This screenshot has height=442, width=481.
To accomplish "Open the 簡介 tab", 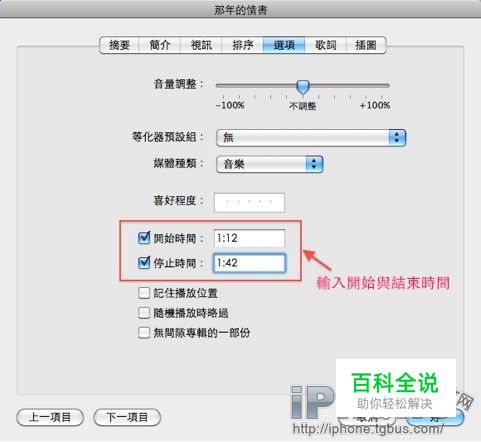I will pos(160,45).
